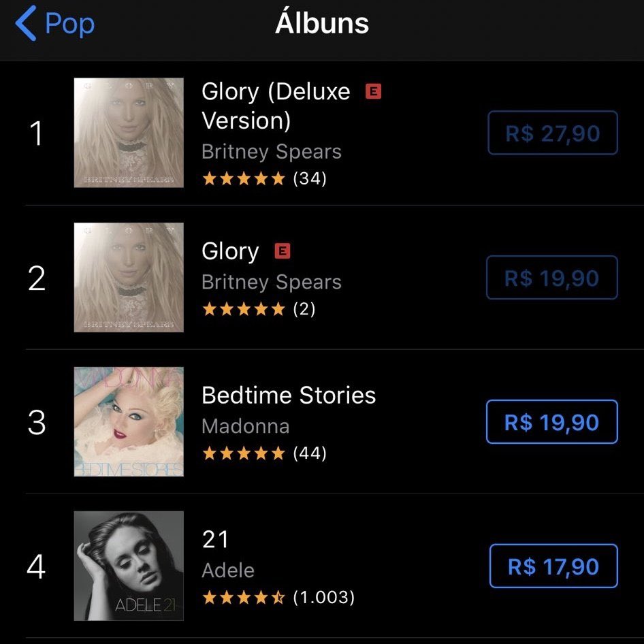
Task: Select Glory (Deluxe Version) title
Action: (x=276, y=106)
